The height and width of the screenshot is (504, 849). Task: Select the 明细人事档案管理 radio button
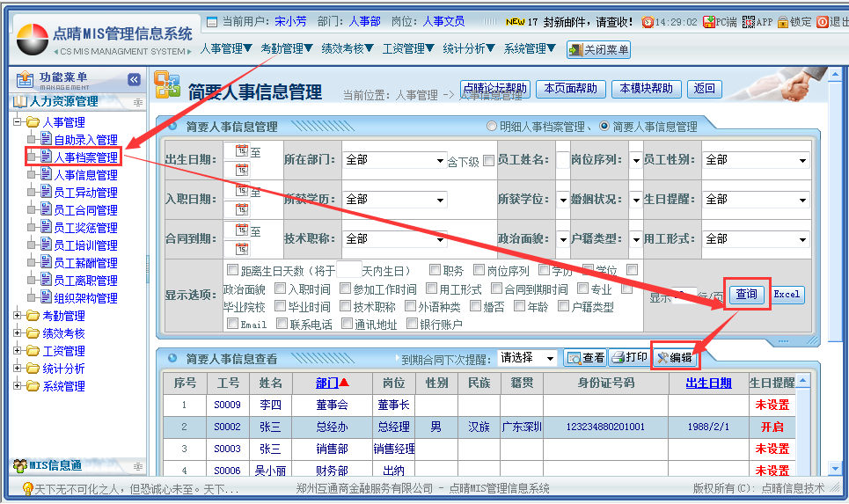pyautogui.click(x=493, y=127)
